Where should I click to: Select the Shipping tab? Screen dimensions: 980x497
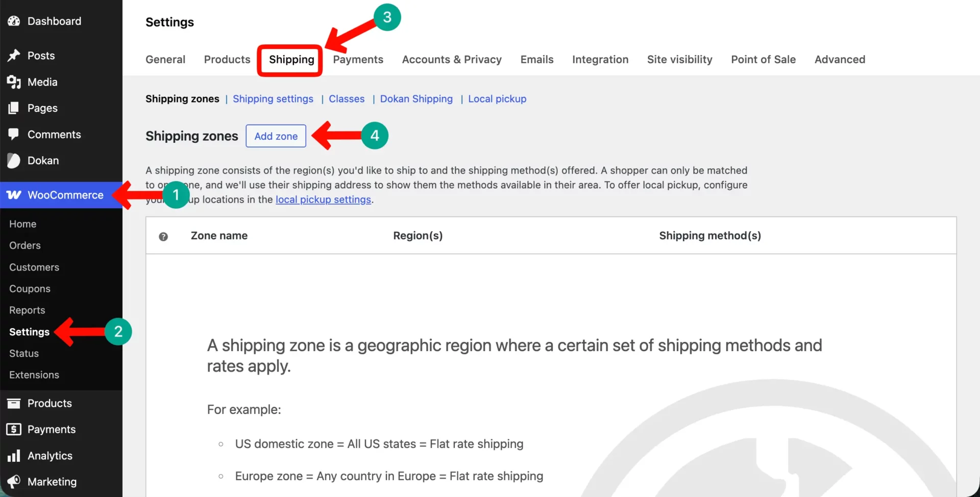point(291,60)
